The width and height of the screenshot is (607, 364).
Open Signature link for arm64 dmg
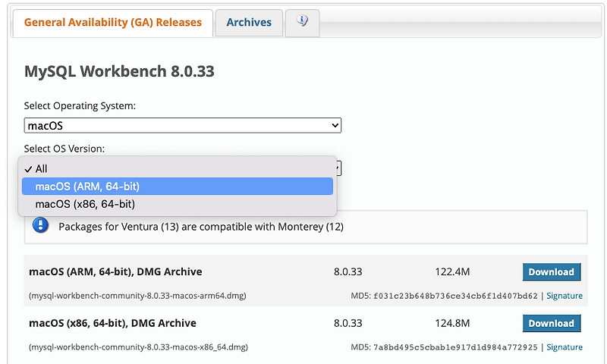pyautogui.click(x=564, y=296)
